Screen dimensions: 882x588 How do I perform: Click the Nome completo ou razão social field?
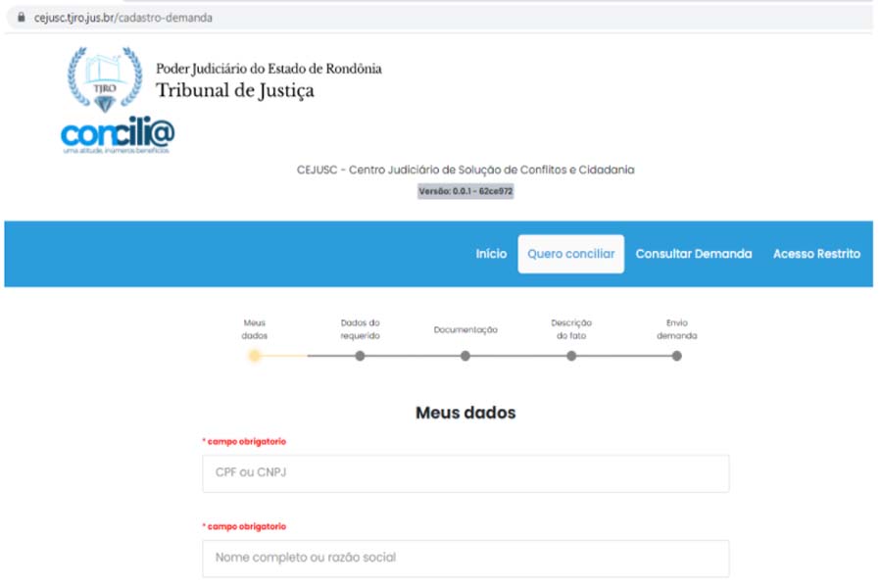[x=465, y=558]
